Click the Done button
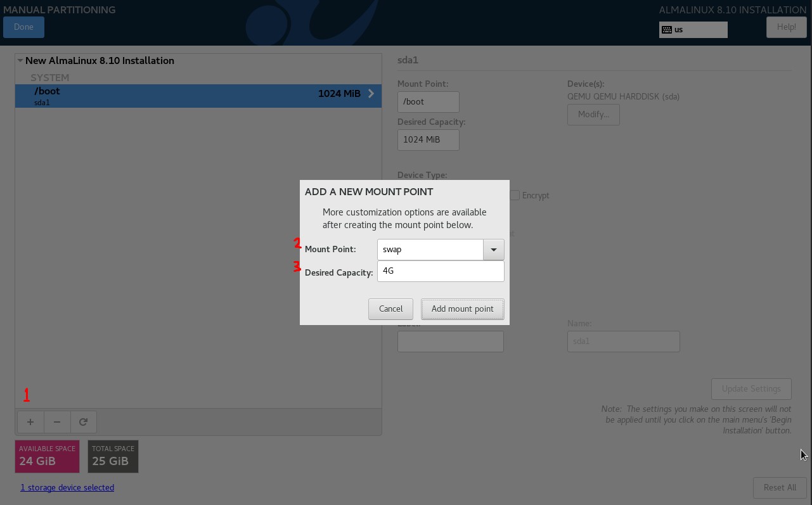The image size is (812, 505). (x=23, y=27)
